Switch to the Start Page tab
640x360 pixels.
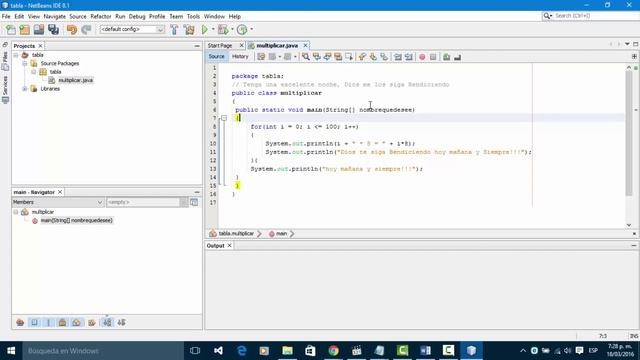pos(220,46)
